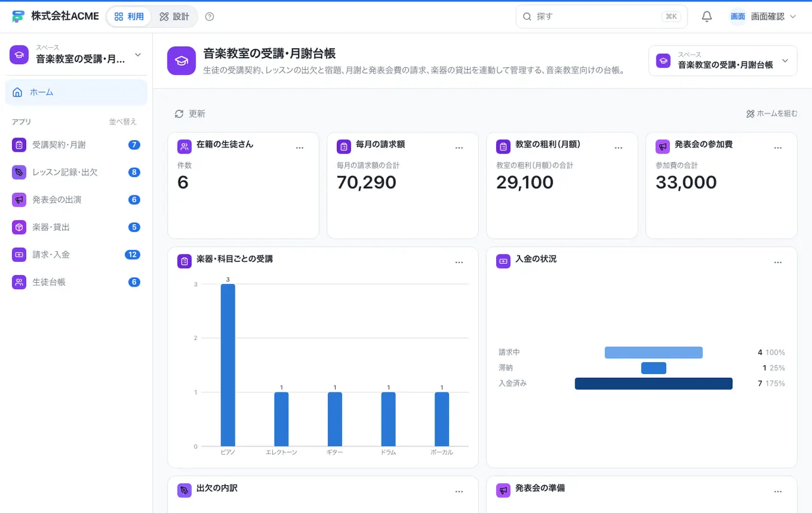Open the 画面確認 user menu
The image size is (812, 513).
[763, 16]
